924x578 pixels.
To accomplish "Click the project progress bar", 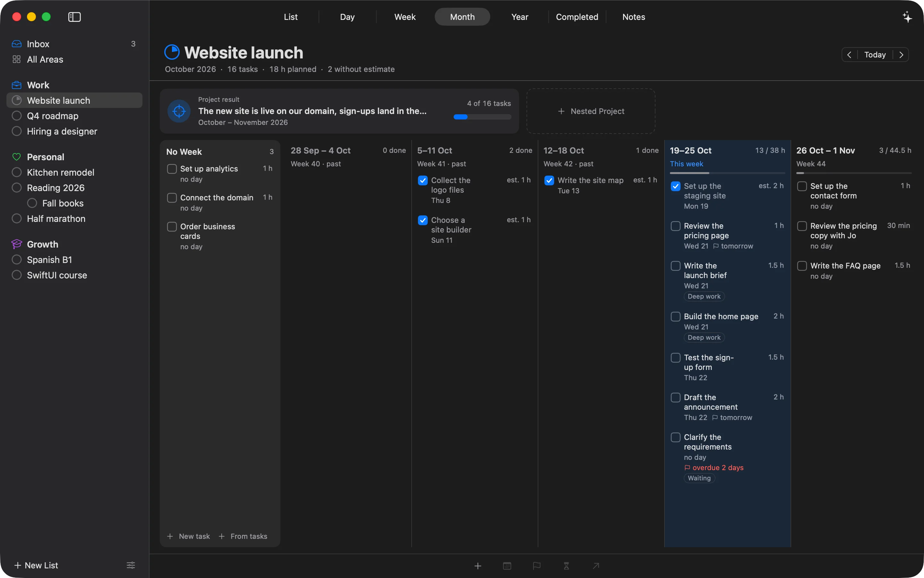I will coord(482,117).
